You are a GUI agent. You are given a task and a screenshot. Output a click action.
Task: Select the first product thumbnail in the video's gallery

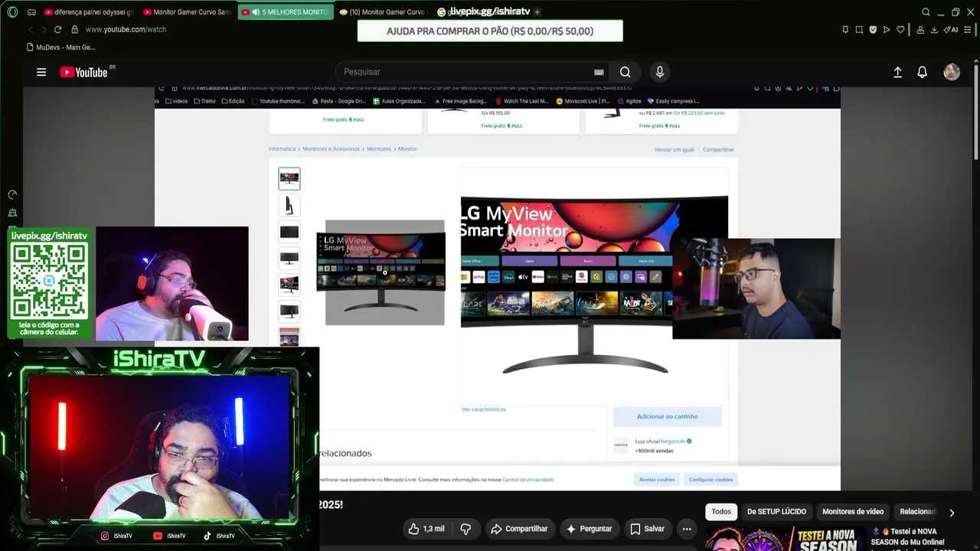(x=289, y=179)
